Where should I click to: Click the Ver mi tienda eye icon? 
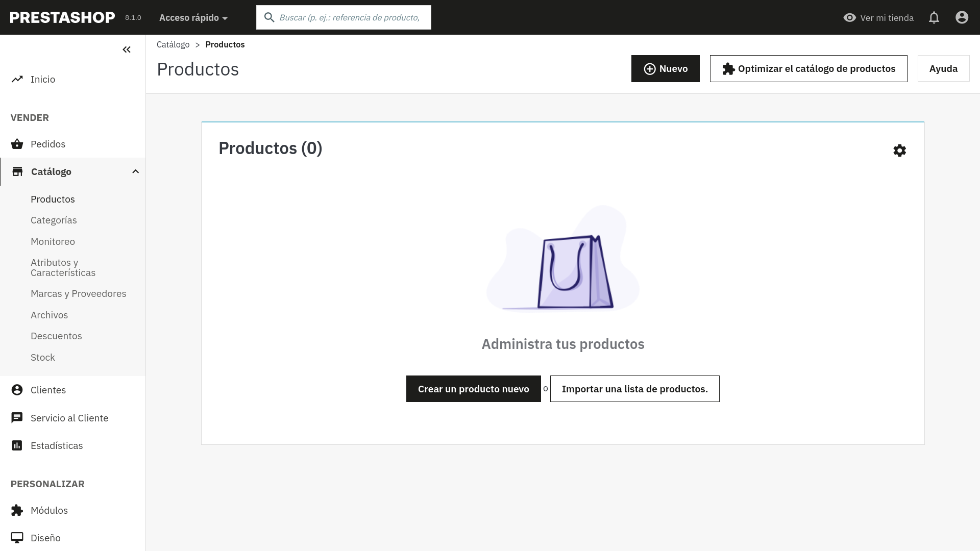click(849, 18)
